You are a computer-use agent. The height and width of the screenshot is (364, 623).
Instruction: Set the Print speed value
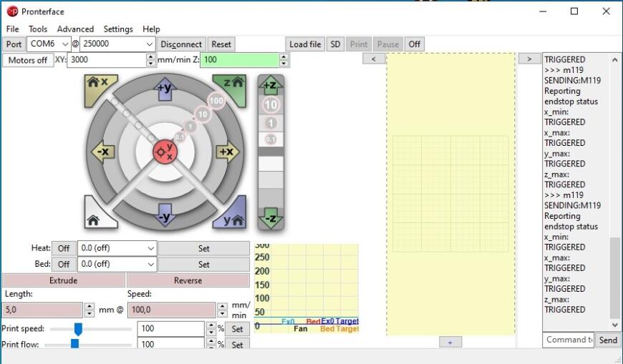[237, 329]
